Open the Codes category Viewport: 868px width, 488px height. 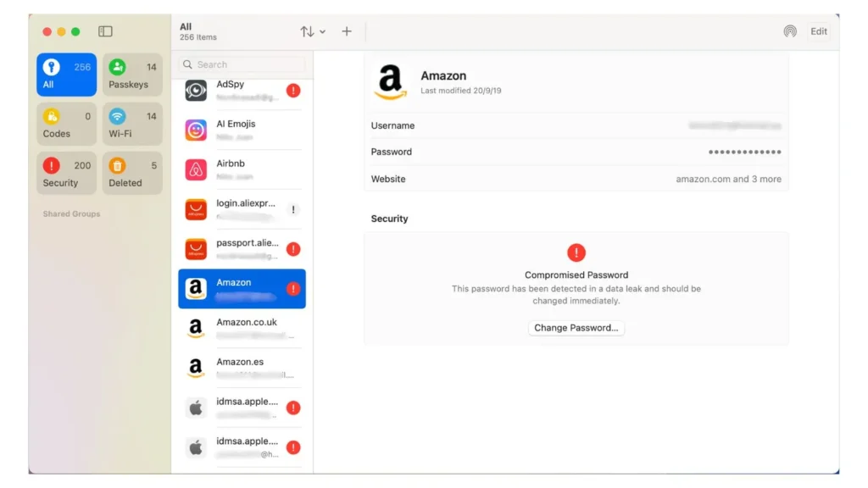click(x=66, y=124)
